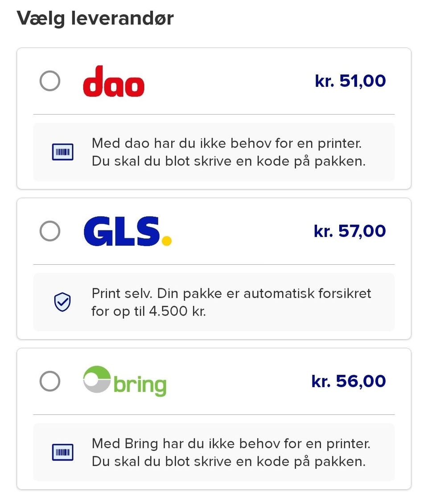Screen dimensions: 428x504
Task: Click the GLS price kr. 57,00
Action: pos(350,231)
